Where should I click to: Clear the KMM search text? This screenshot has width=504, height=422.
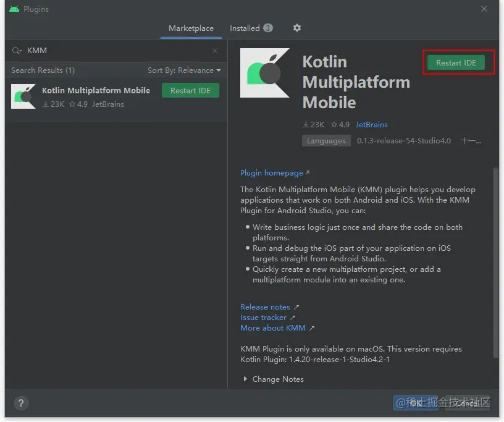[x=215, y=51]
